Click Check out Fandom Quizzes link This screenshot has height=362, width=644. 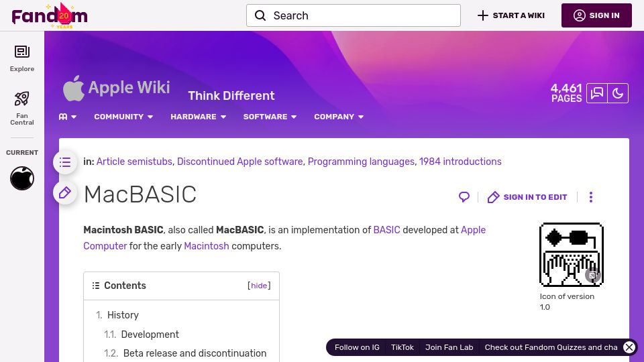coord(551,347)
